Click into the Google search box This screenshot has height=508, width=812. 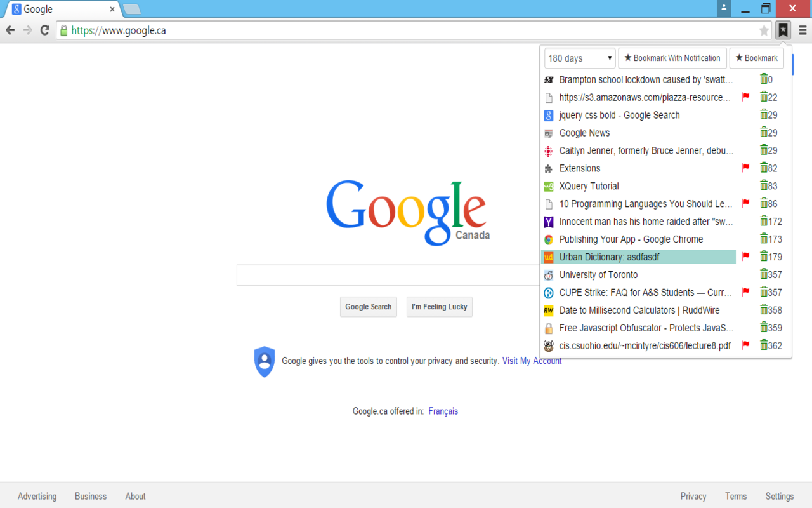coord(388,276)
